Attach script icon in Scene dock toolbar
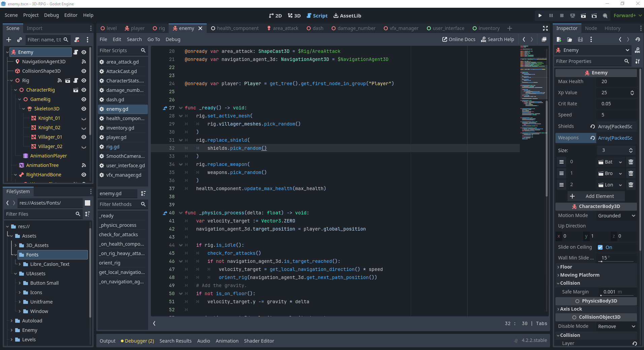The image size is (644, 350). pyautogui.click(x=77, y=40)
